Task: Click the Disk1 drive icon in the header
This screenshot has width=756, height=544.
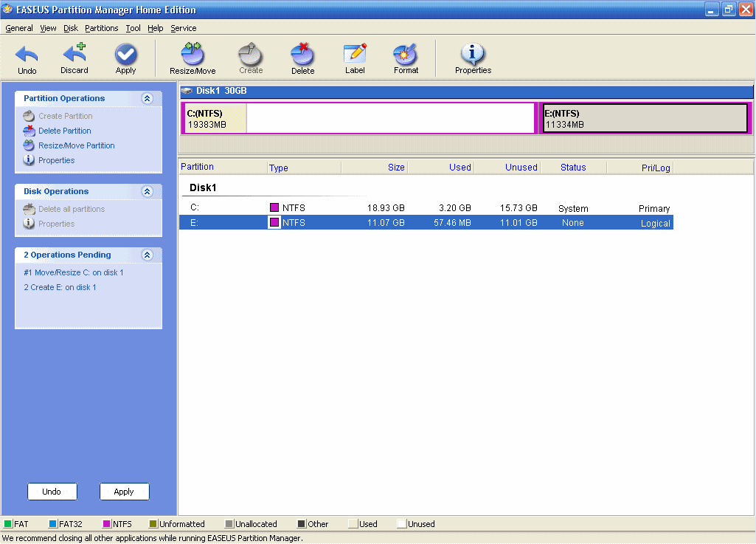Action: point(187,91)
